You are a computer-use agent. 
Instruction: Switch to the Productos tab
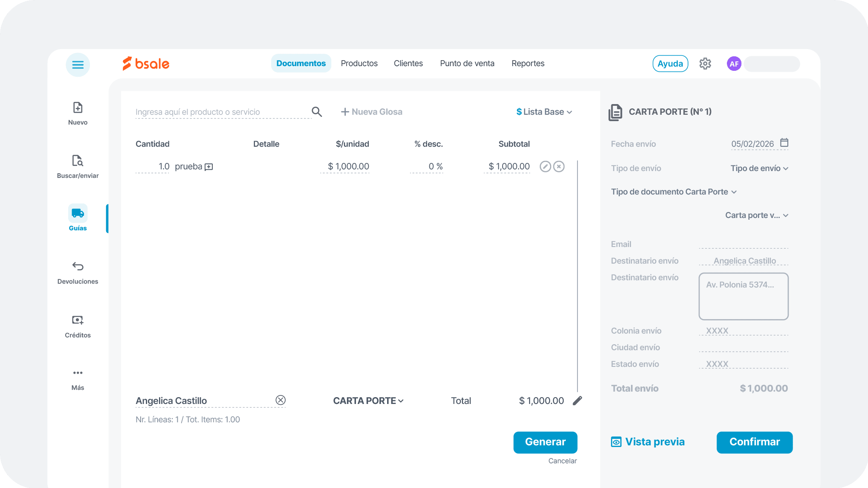tap(359, 64)
